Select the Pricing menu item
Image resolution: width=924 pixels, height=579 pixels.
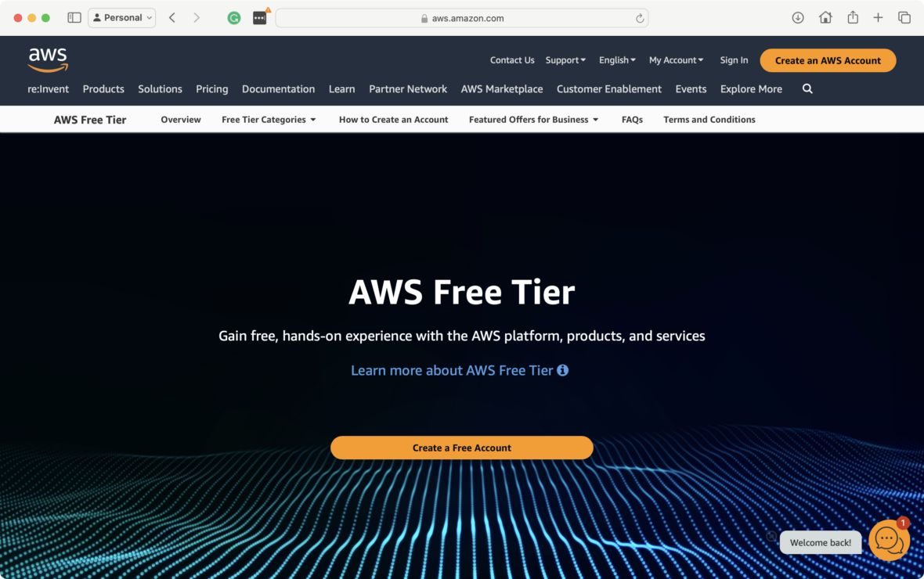(x=211, y=89)
